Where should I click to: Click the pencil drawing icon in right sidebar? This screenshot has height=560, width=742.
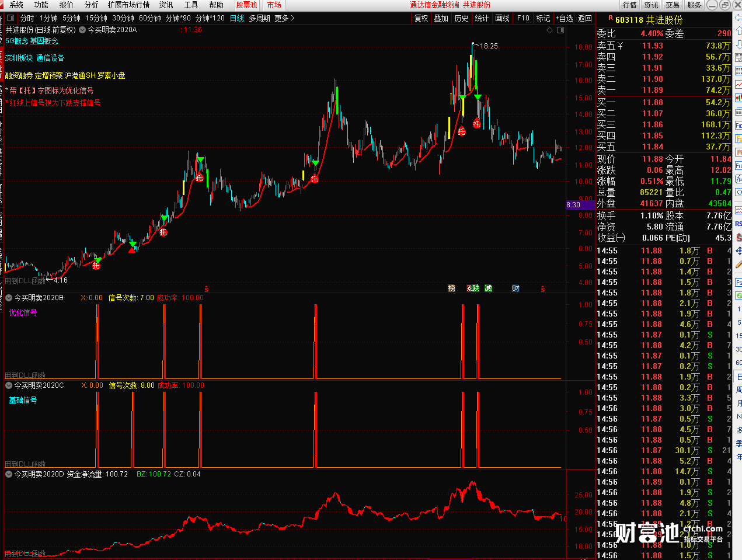pyautogui.click(x=738, y=265)
